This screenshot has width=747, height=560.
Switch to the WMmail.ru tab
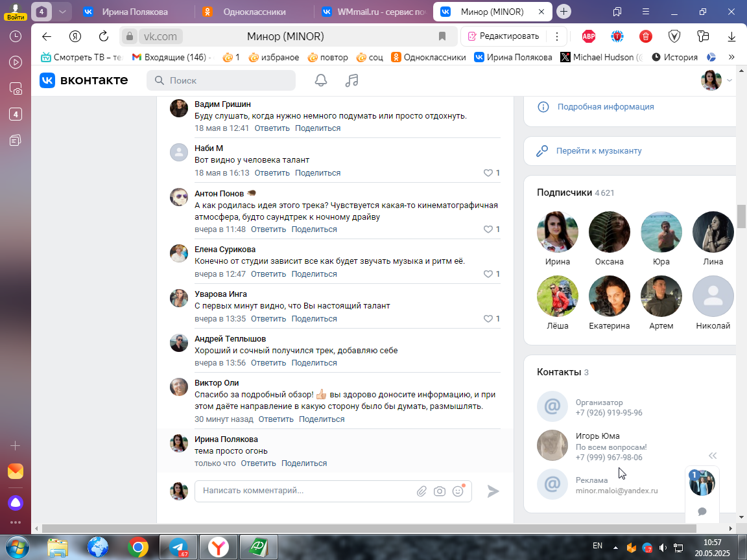tap(373, 12)
